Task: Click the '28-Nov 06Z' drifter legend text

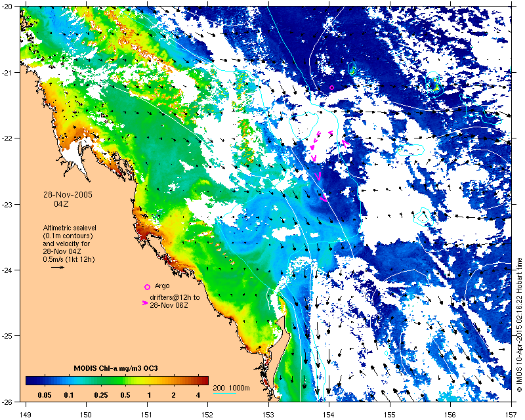Action: (169, 305)
